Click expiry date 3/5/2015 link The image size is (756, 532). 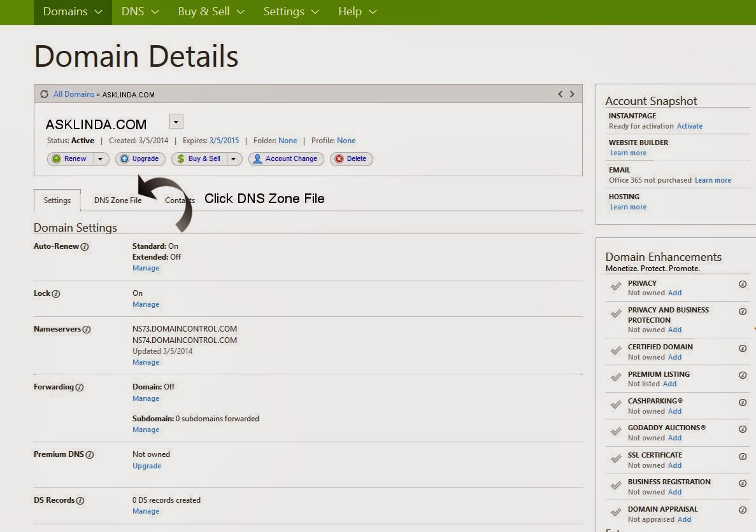(224, 141)
